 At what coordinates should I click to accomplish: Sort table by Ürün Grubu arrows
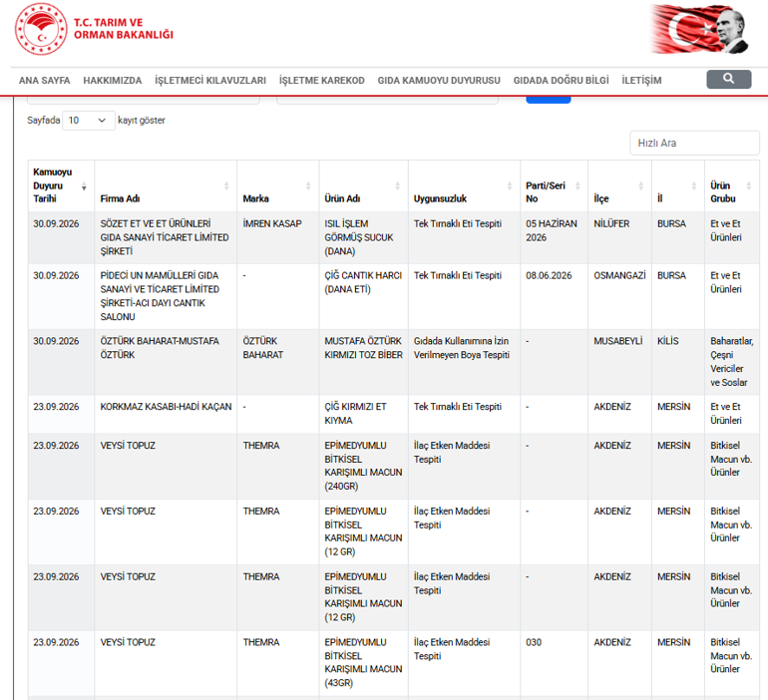748,186
